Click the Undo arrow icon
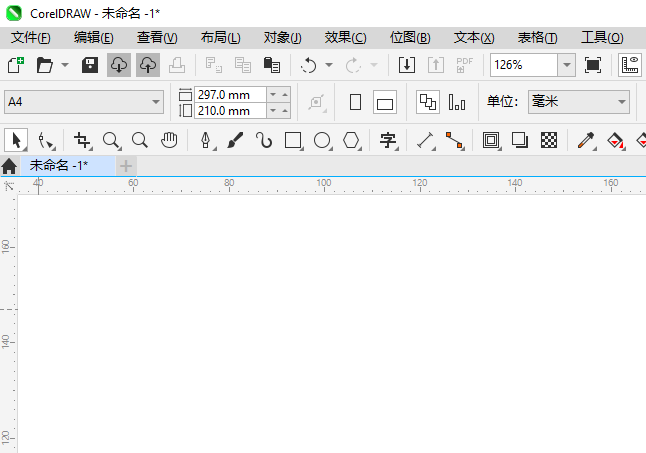 tap(308, 65)
